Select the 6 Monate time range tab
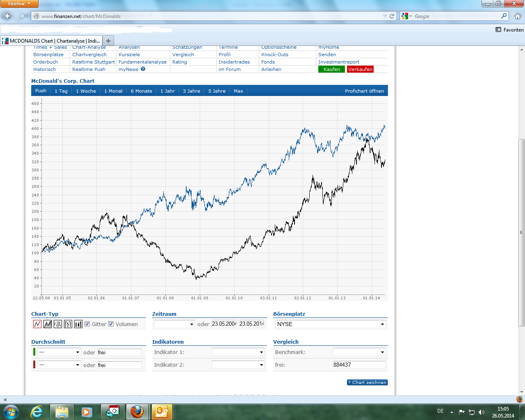Image resolution: width=525 pixels, height=420 pixels. 142,91
